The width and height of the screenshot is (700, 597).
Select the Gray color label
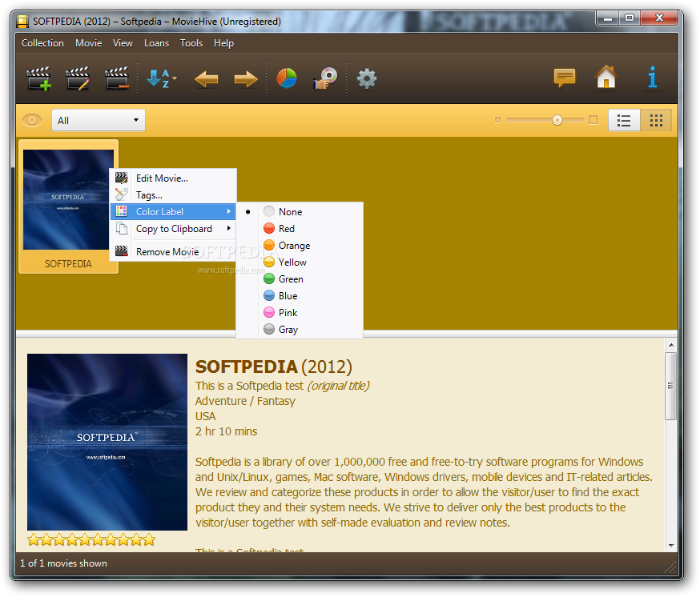point(300,329)
